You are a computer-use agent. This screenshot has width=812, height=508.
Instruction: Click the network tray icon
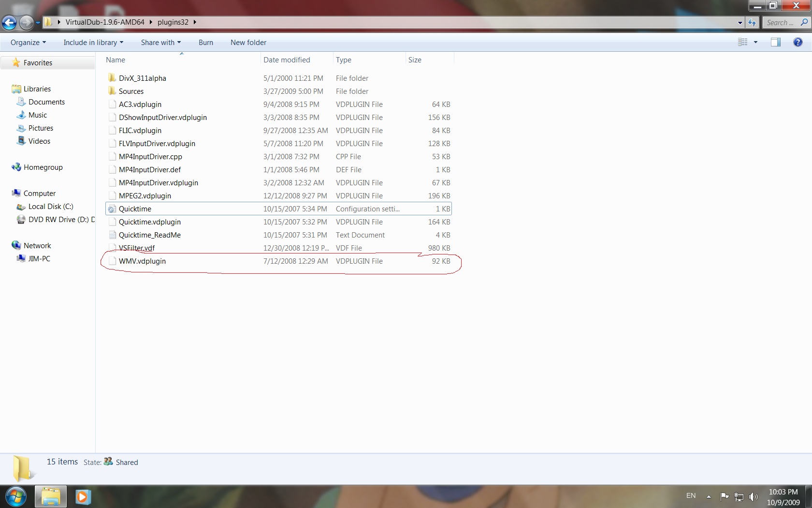click(739, 496)
